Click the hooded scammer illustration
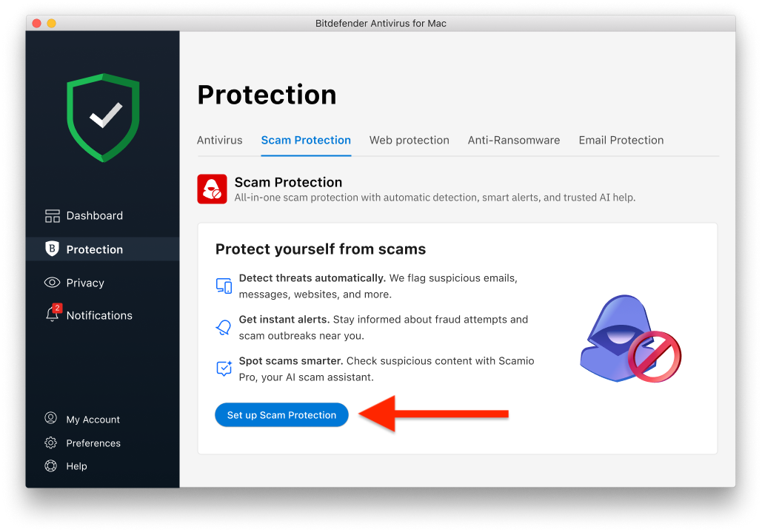762x532 pixels. (625, 339)
